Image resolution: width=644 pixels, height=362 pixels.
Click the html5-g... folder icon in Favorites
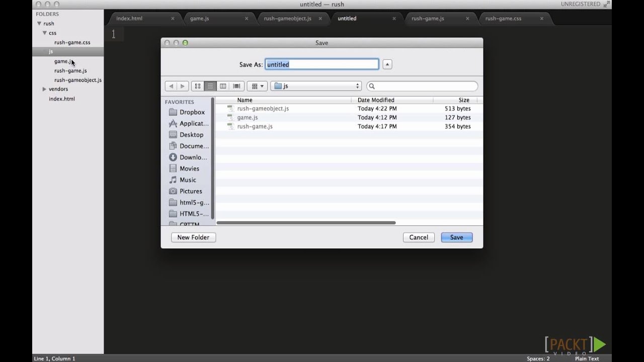(x=173, y=203)
